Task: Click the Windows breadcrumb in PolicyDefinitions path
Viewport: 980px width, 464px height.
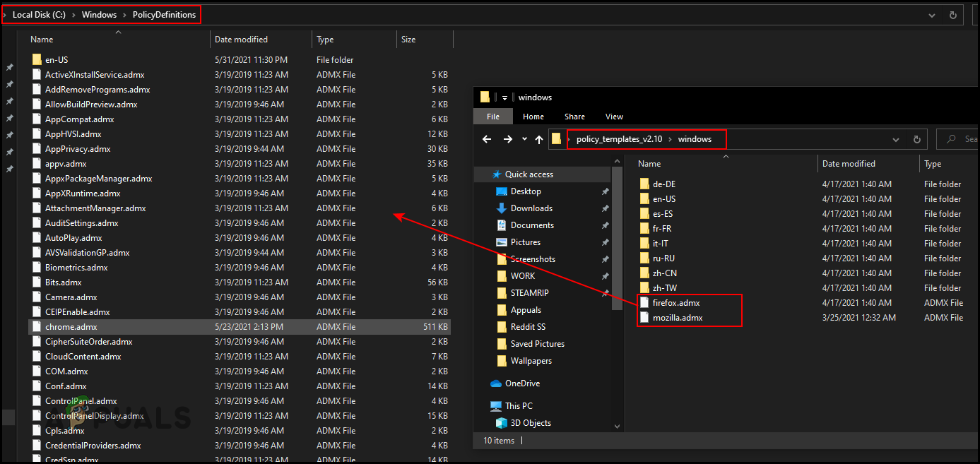Action: 99,15
